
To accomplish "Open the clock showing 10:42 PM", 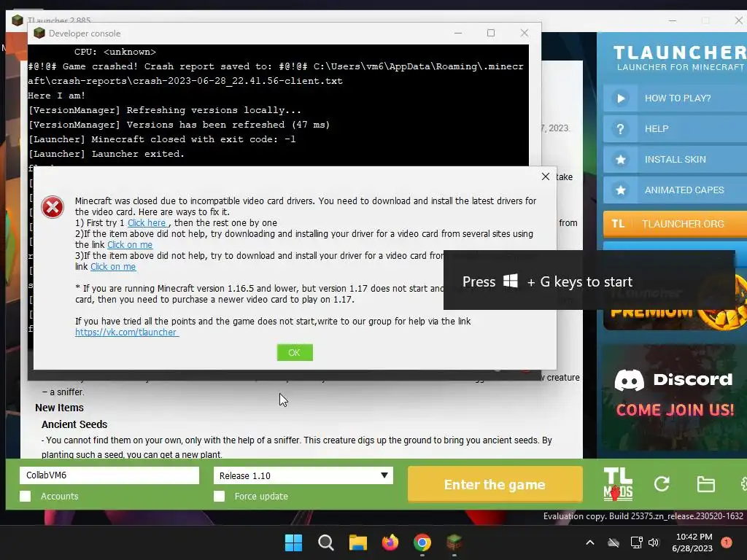I will [693, 542].
